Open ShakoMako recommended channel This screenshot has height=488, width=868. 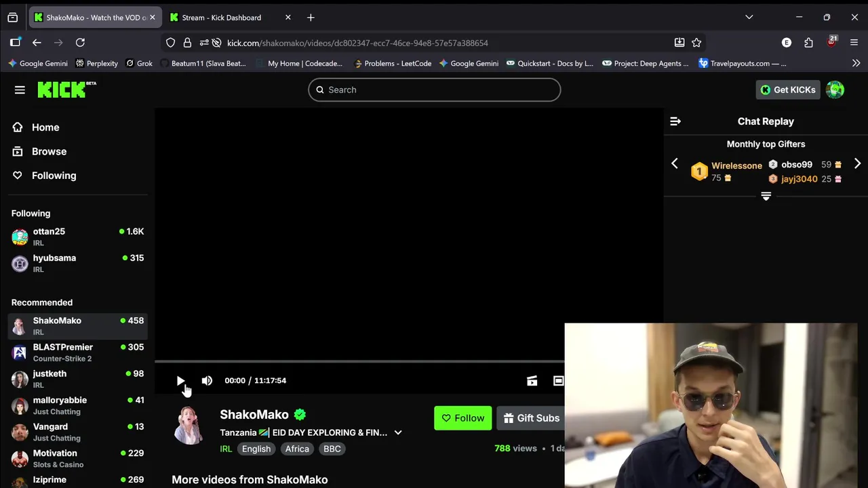(77, 325)
